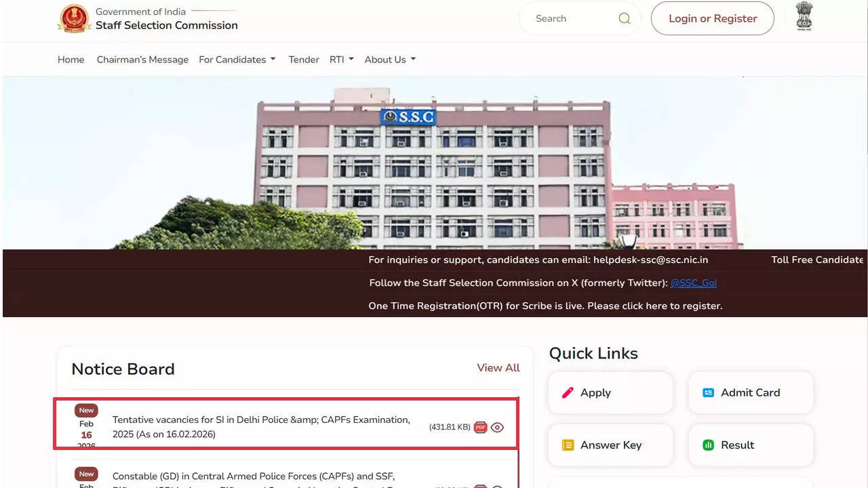This screenshot has width=868, height=488.
Task: Open the RTI dropdown
Action: coord(342,60)
